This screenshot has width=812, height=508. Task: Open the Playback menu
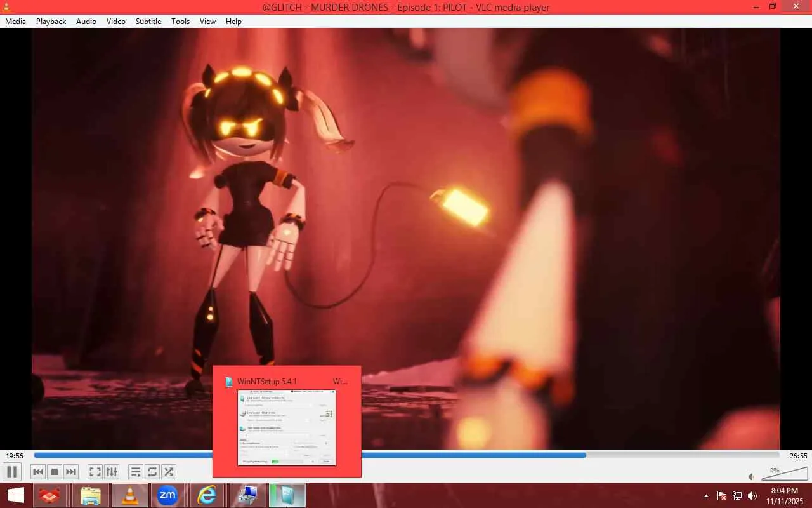click(x=51, y=22)
